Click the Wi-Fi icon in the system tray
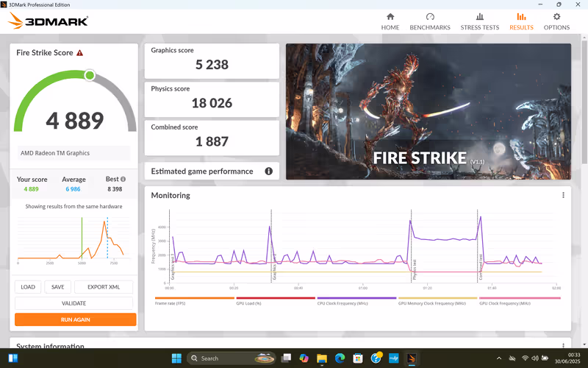The width and height of the screenshot is (588, 368). (x=525, y=358)
